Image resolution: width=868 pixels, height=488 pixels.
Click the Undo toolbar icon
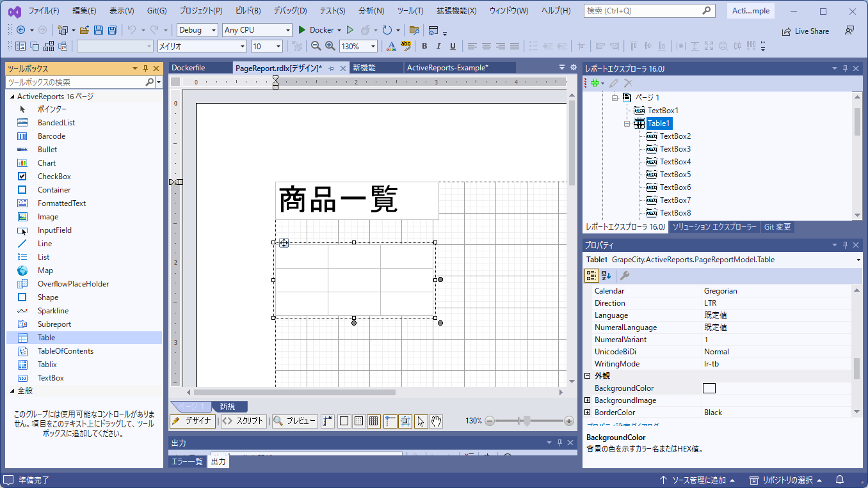click(x=131, y=30)
